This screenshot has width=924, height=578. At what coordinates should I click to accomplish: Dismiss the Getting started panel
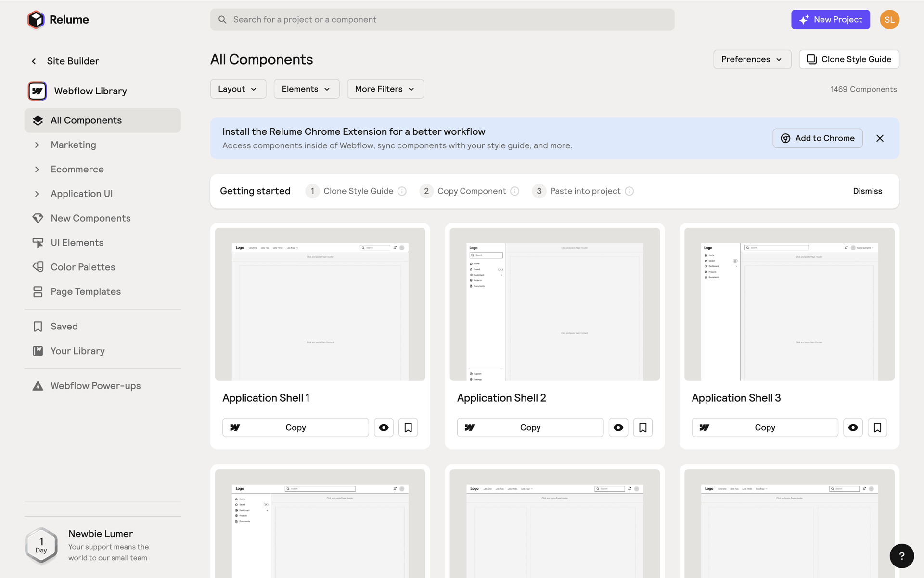point(867,191)
